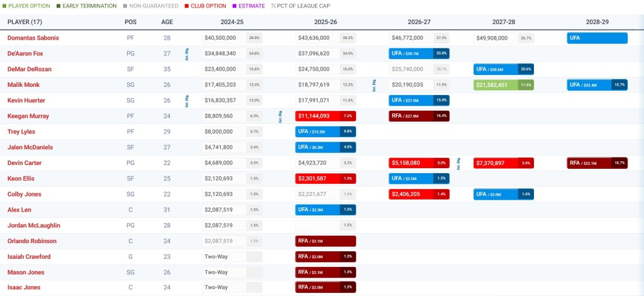Sort table by the AGE column header
Image resolution: width=644 pixels, height=296 pixels.
[167, 22]
